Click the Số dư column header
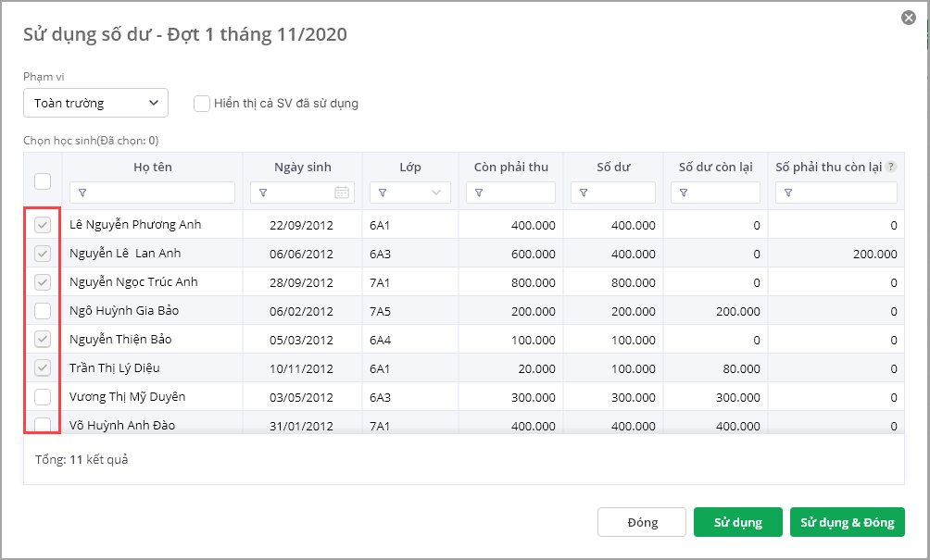Screen dimensions: 930x560 (x=614, y=168)
